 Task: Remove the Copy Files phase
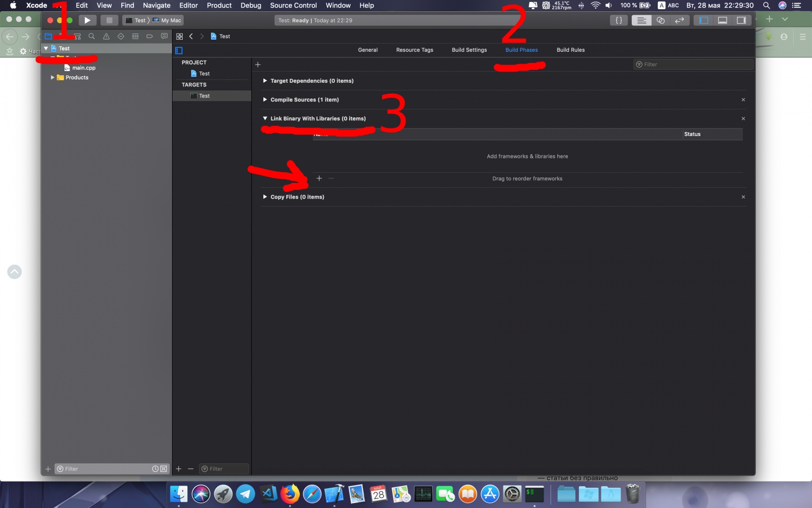(x=743, y=197)
